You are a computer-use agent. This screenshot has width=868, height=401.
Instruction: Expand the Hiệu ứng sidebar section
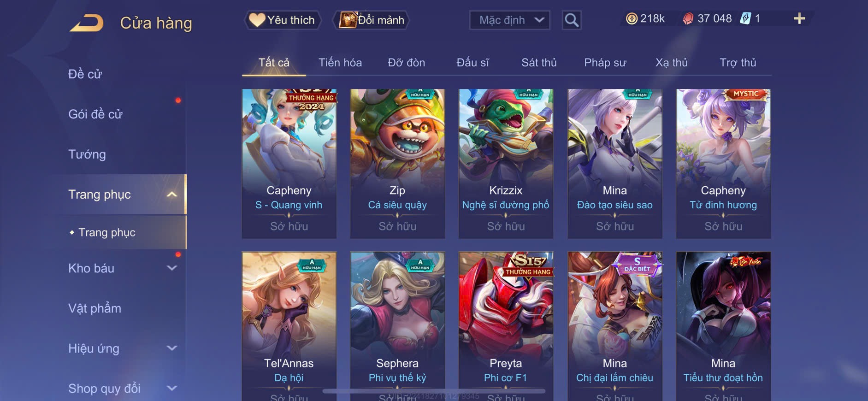[x=172, y=348]
